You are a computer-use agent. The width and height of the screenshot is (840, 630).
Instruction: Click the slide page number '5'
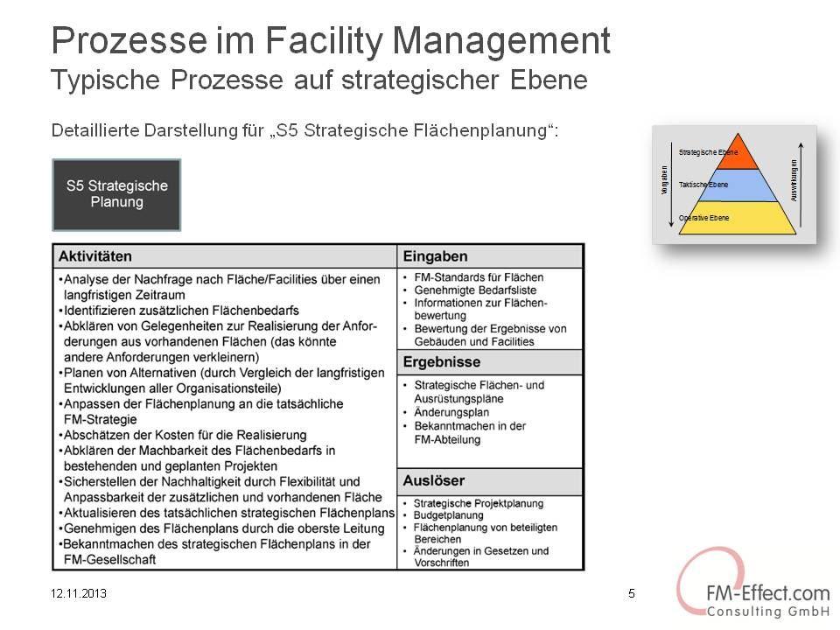click(632, 593)
